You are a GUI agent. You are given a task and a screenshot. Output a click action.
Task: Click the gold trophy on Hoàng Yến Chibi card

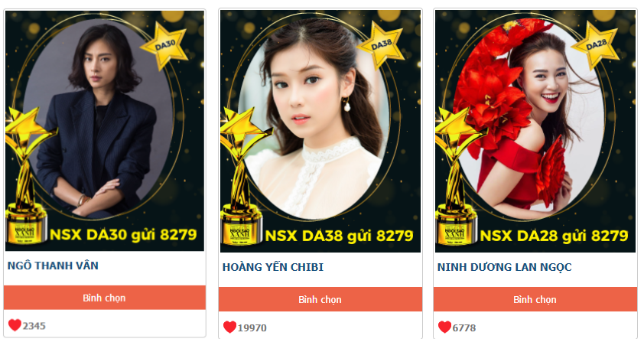coord(242,176)
